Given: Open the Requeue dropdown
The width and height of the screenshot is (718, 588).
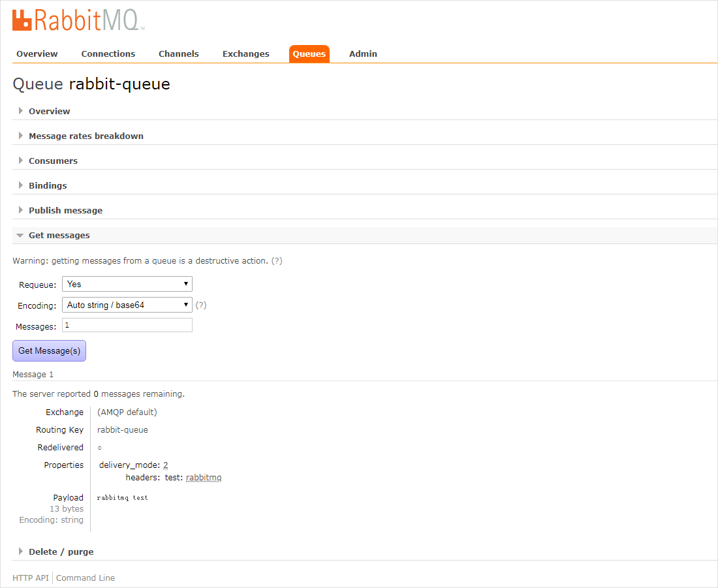Looking at the screenshot, I should pos(127,284).
